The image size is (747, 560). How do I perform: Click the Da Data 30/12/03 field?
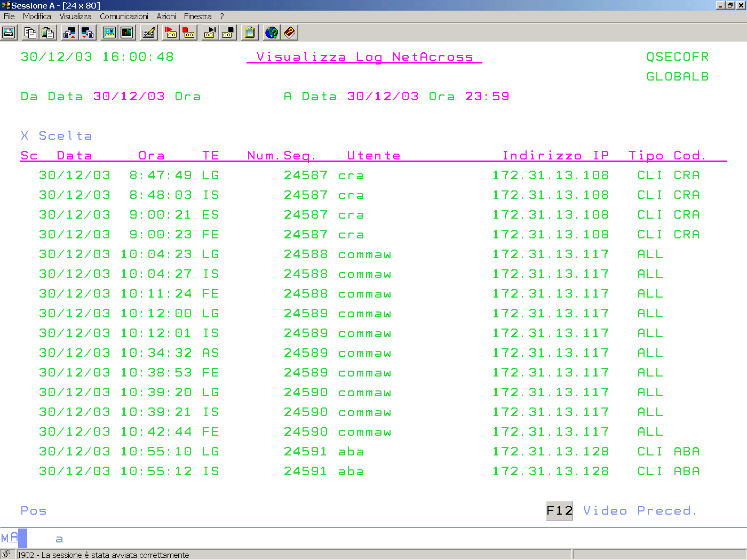point(129,97)
